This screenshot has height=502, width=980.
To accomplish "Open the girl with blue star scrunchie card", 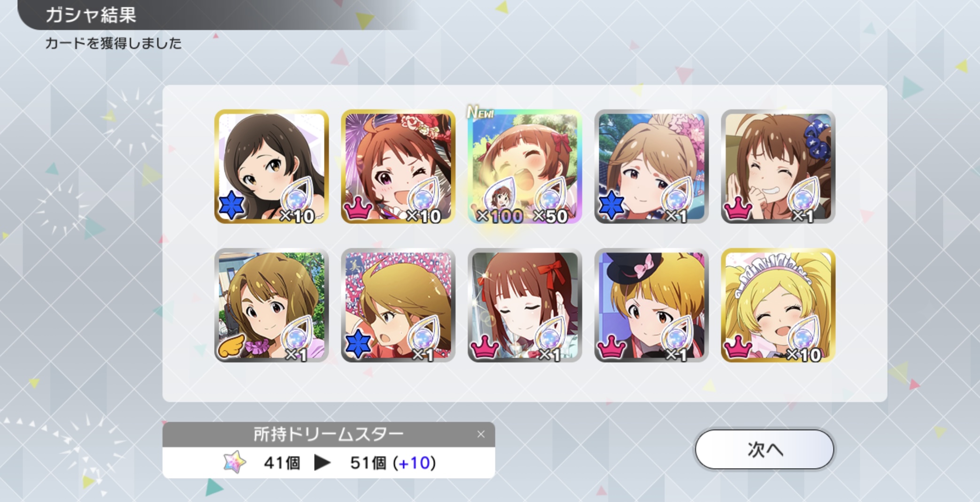I will [778, 166].
